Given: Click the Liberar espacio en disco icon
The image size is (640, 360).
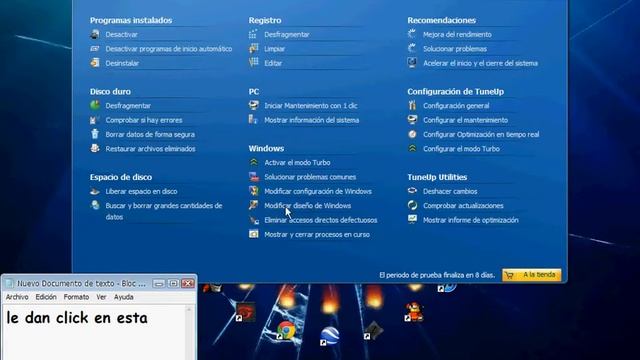Looking at the screenshot, I should point(95,191).
